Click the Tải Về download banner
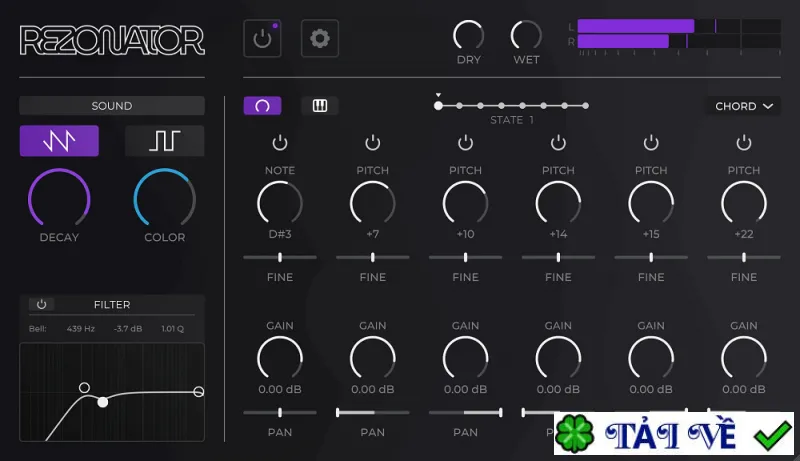 pos(673,433)
